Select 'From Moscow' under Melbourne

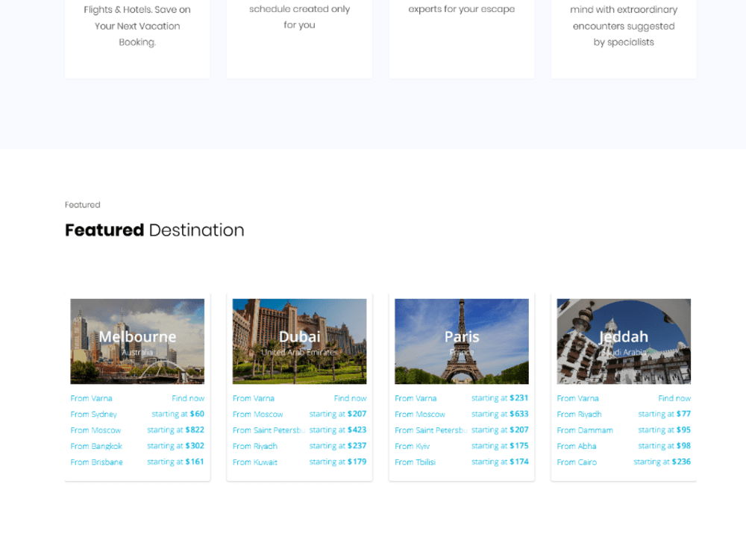pyautogui.click(x=95, y=430)
